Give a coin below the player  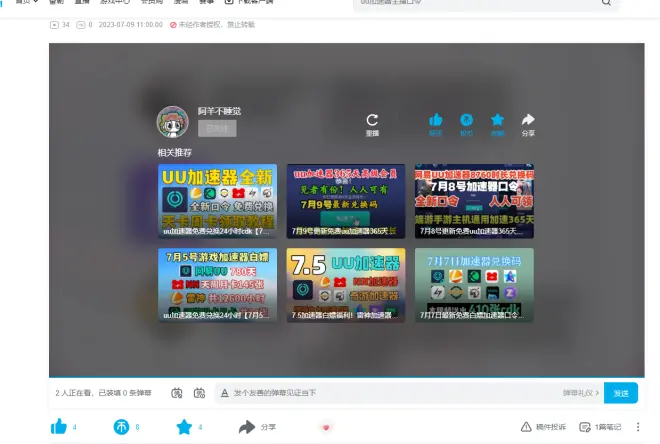(121, 427)
